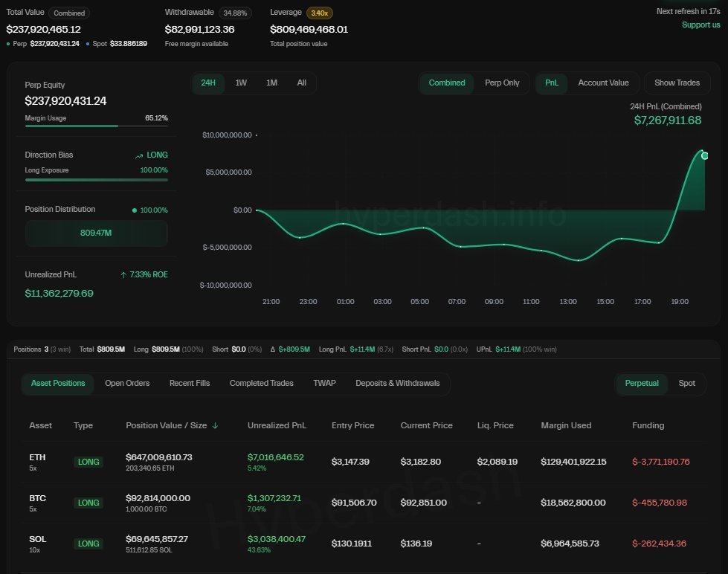The height and width of the screenshot is (574, 728).
Task: Select the 1W time range
Action: (241, 83)
